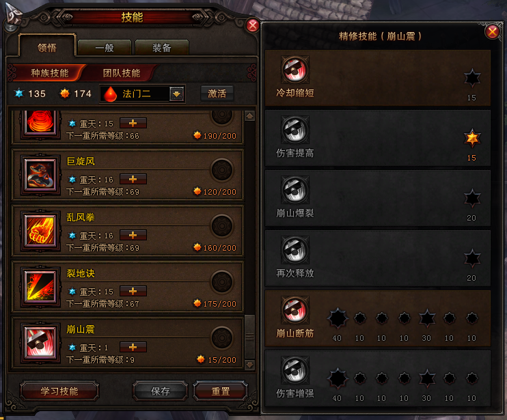Viewport: 507px width, 420px height.
Task: Switch to the 一般 tab
Action: pyautogui.click(x=105, y=48)
